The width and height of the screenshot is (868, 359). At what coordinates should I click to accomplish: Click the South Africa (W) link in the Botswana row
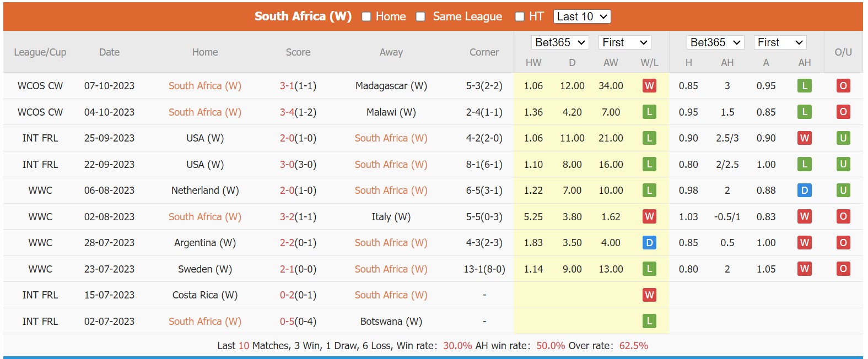204,321
